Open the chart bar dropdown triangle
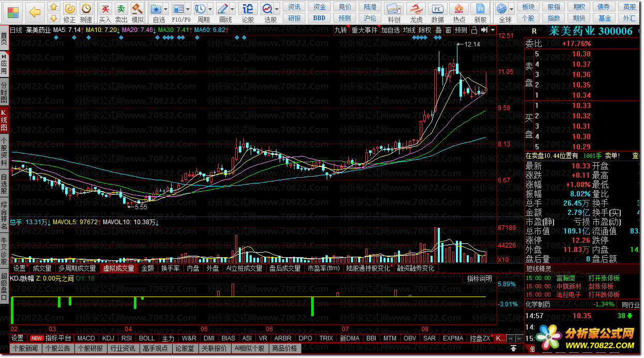Image resolution: width=644 pixels, height=358 pixels. [x=493, y=30]
